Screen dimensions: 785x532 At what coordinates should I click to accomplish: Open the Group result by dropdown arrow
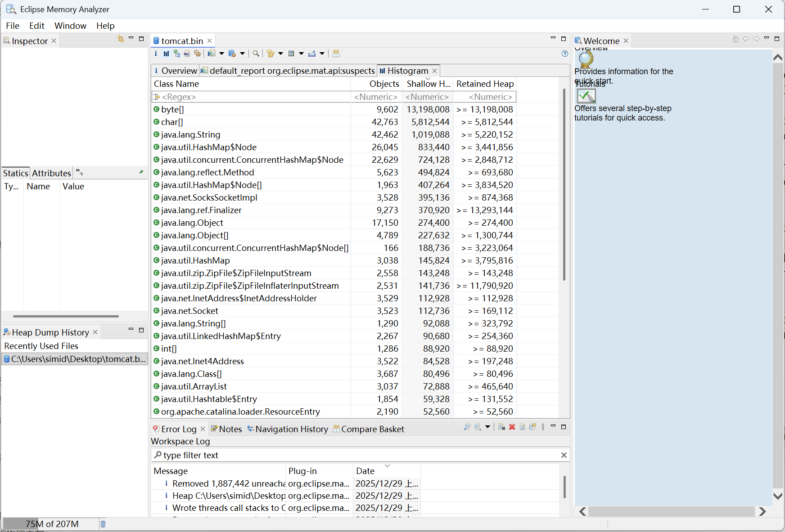click(280, 54)
